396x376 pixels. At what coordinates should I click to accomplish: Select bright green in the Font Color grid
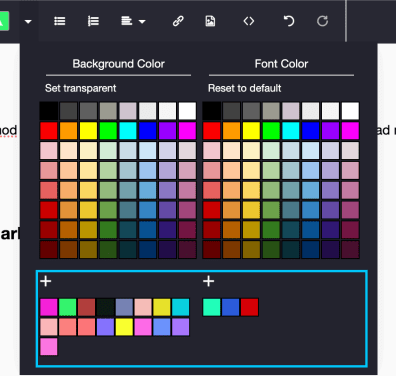(x=271, y=131)
